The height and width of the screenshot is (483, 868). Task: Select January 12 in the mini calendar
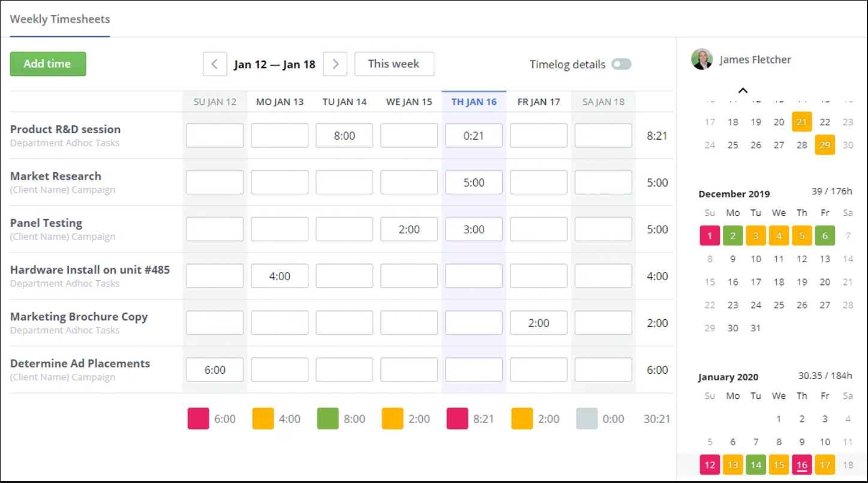click(710, 465)
